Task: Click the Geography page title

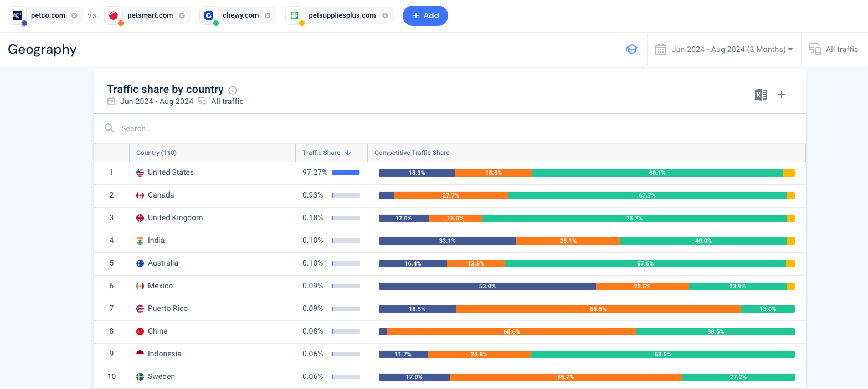Action: (42, 49)
